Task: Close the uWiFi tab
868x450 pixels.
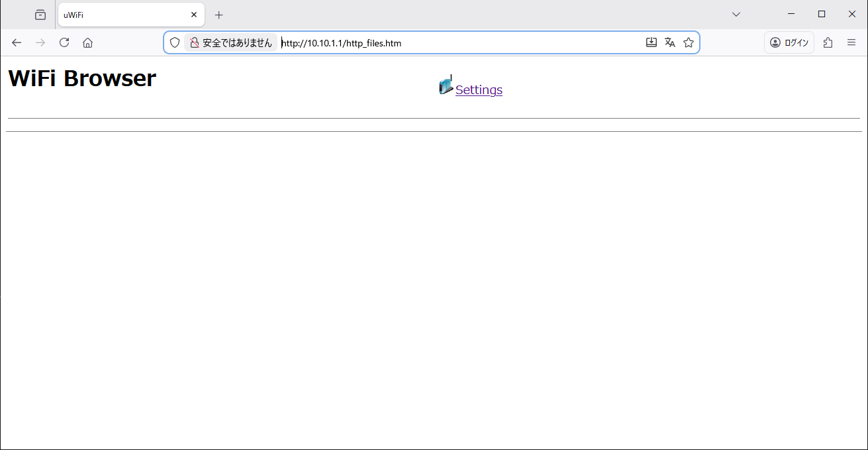Action: tap(194, 15)
